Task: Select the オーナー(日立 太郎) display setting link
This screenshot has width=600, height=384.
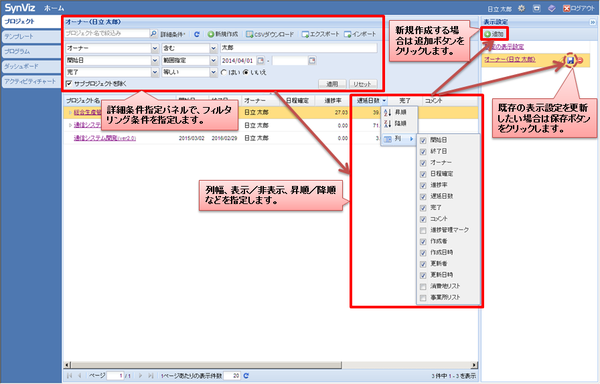Action: click(x=510, y=60)
